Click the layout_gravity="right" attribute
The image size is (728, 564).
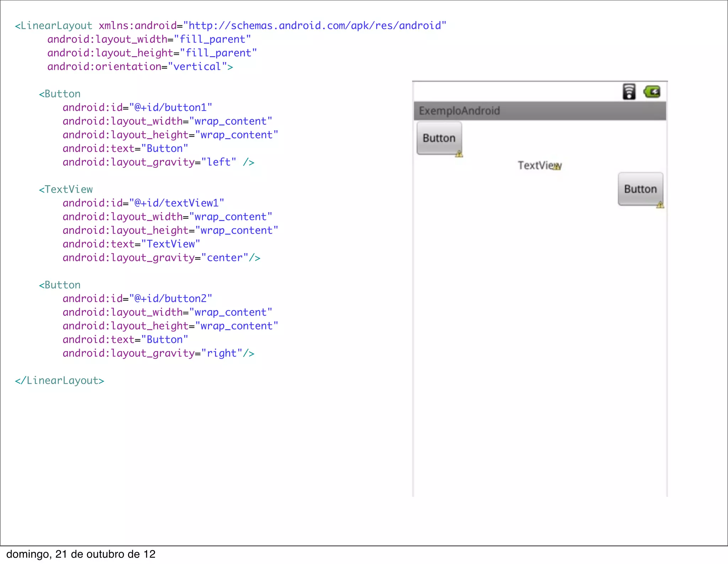point(152,353)
